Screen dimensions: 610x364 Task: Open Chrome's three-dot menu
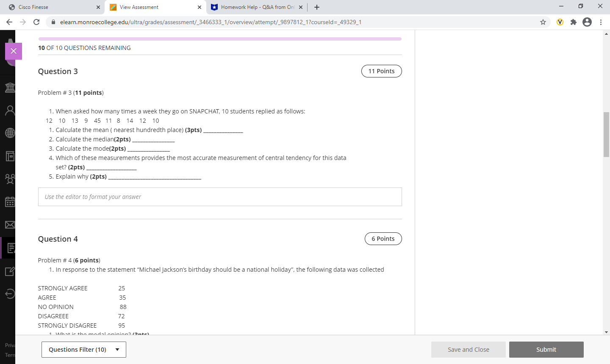click(x=601, y=22)
